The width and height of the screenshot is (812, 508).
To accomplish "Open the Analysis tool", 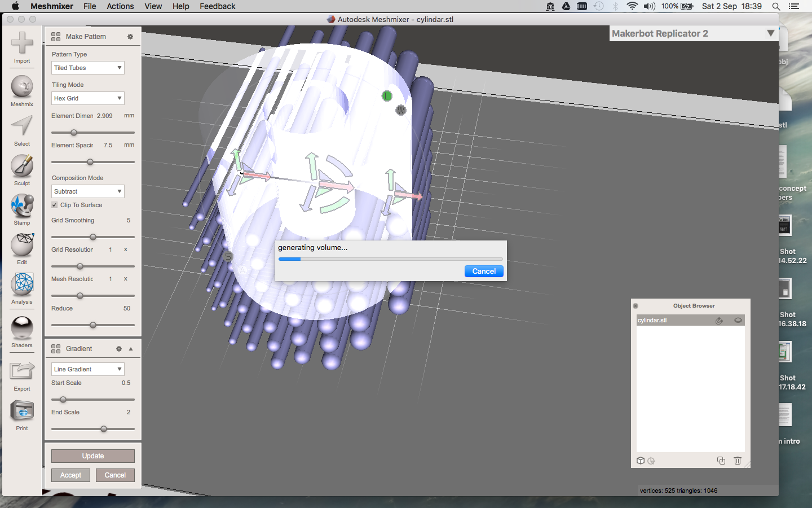I will (x=22, y=288).
